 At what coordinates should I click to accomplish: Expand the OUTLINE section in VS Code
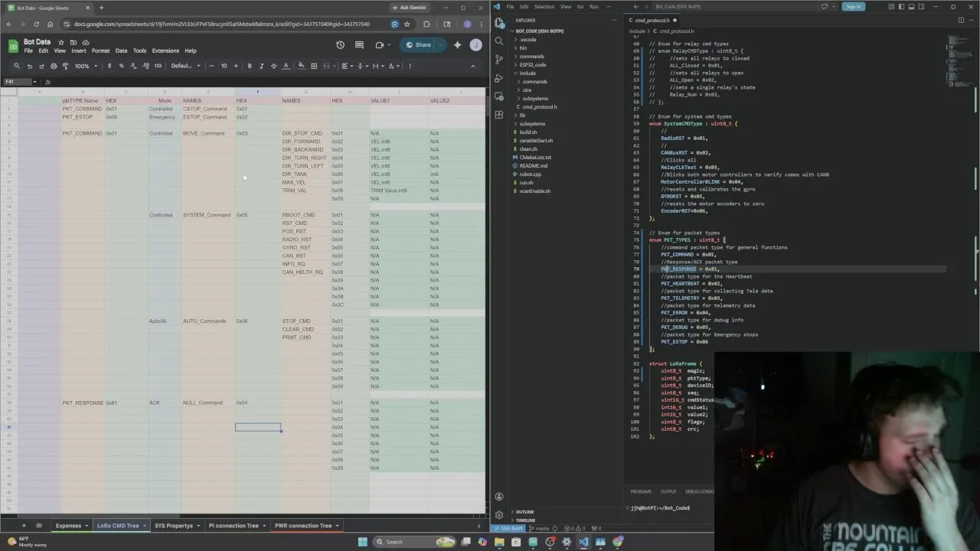(524, 512)
